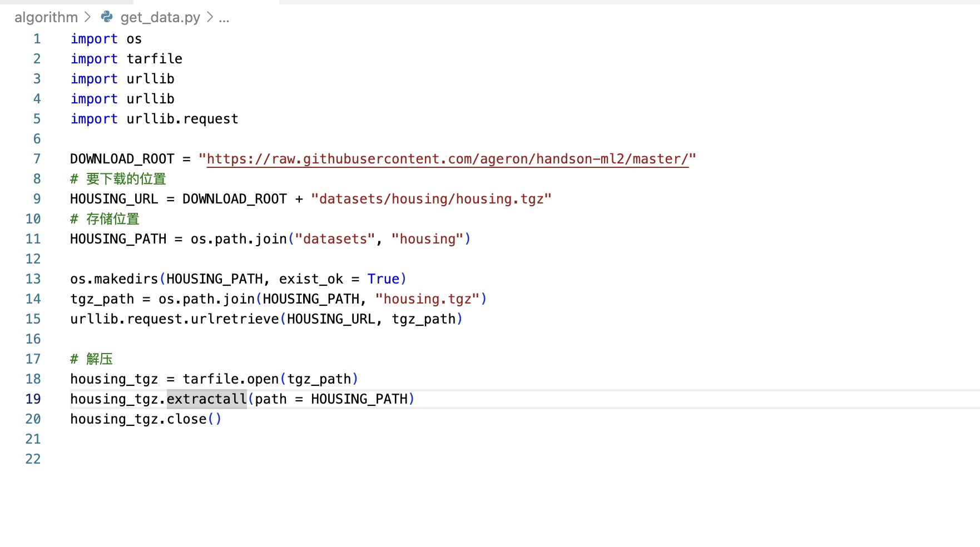This screenshot has width=980, height=547.
Task: Click 'tarfile' in the import on line 2
Action: click(155, 59)
